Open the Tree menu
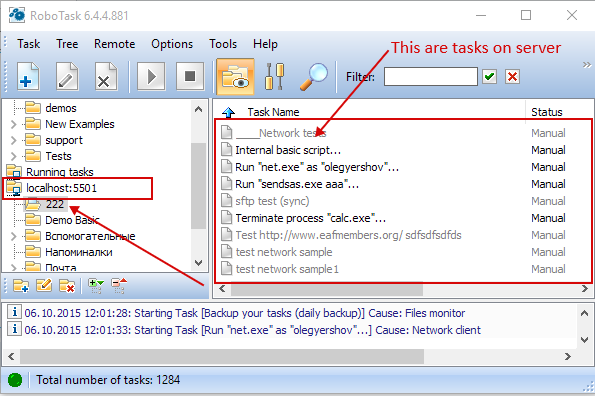Viewport: 595px width, 396px height. [x=67, y=44]
